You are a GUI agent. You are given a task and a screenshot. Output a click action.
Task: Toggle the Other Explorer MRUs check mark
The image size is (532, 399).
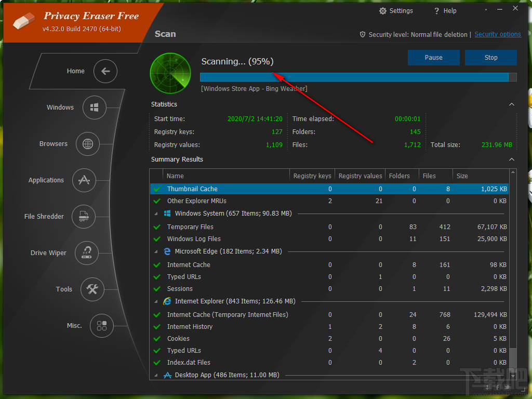157,201
